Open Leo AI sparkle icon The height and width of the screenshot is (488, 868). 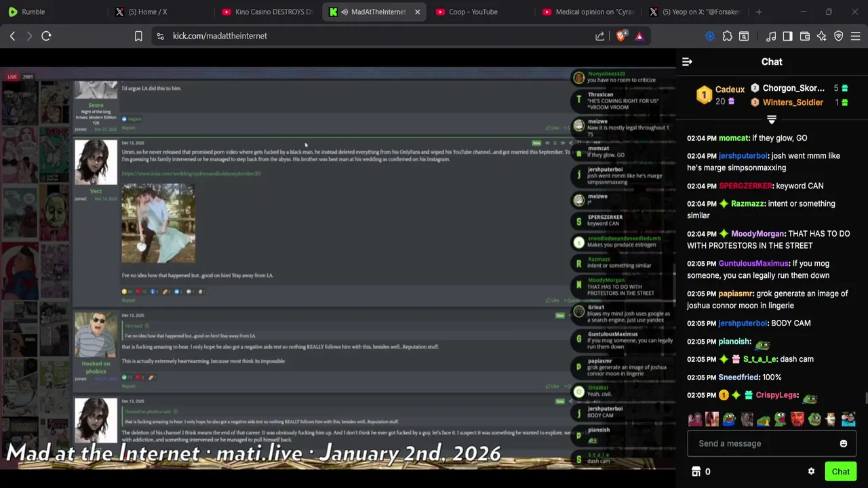pos(821,36)
